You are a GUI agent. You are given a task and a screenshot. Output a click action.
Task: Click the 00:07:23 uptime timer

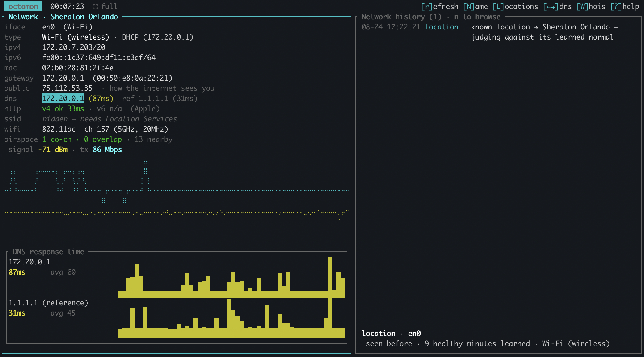coord(67,6)
